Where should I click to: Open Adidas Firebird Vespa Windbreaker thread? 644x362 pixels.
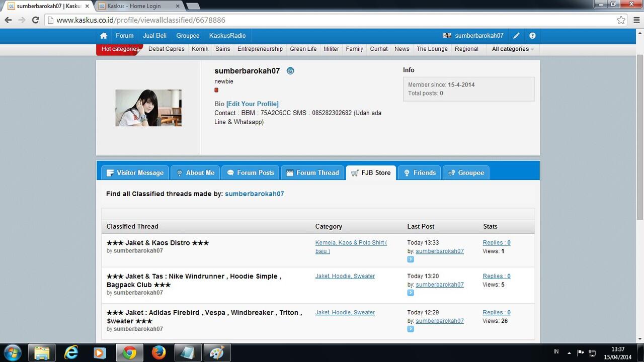(204, 317)
